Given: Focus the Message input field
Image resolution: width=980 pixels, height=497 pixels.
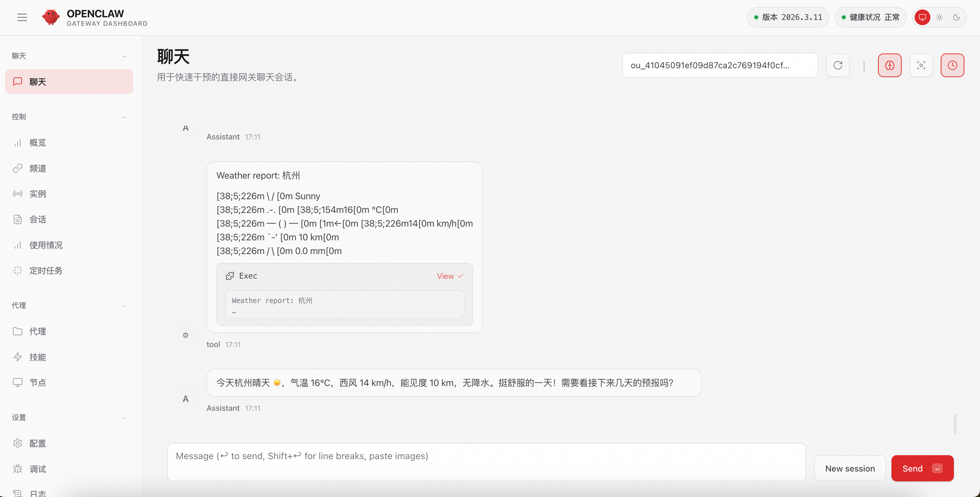Looking at the screenshot, I should (487, 462).
